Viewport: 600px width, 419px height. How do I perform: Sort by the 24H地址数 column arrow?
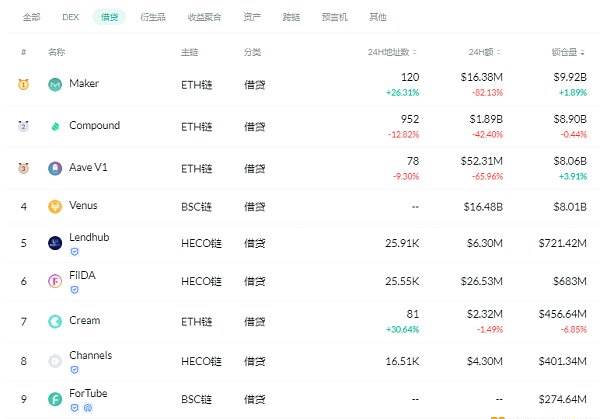click(x=415, y=52)
